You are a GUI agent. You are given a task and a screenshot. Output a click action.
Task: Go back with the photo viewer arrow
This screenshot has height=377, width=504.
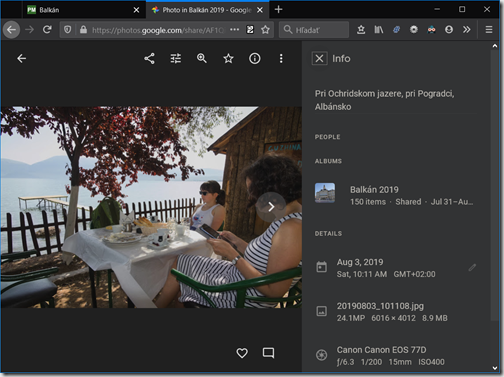point(22,59)
